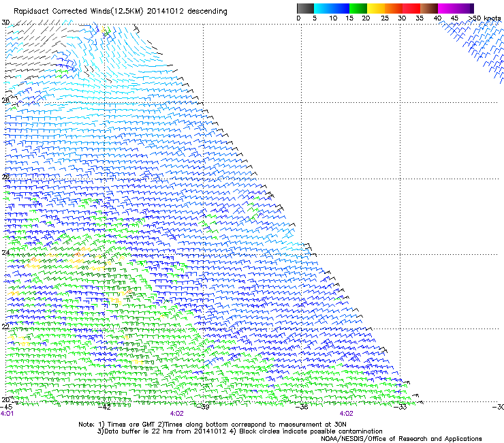Click the '40' label under the color bar
504x443 pixels.
[437, 18]
